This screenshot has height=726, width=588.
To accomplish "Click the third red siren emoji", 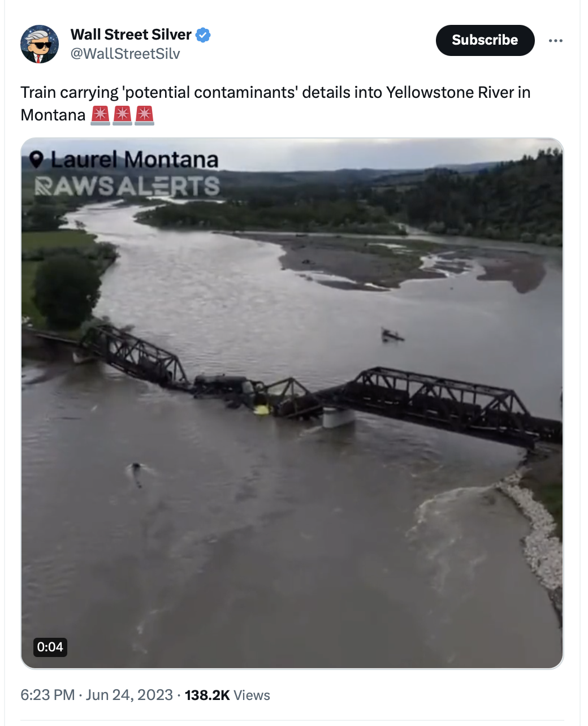I will [144, 115].
